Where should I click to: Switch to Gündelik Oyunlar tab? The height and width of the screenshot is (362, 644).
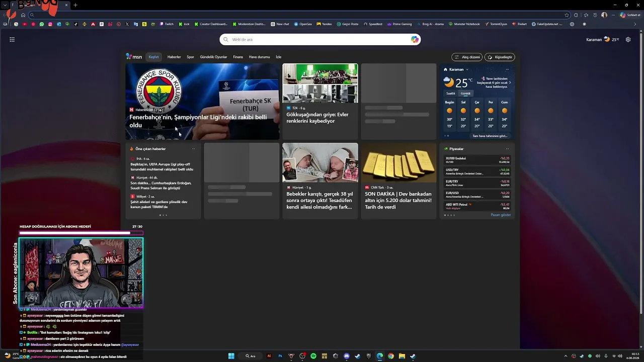213,57
